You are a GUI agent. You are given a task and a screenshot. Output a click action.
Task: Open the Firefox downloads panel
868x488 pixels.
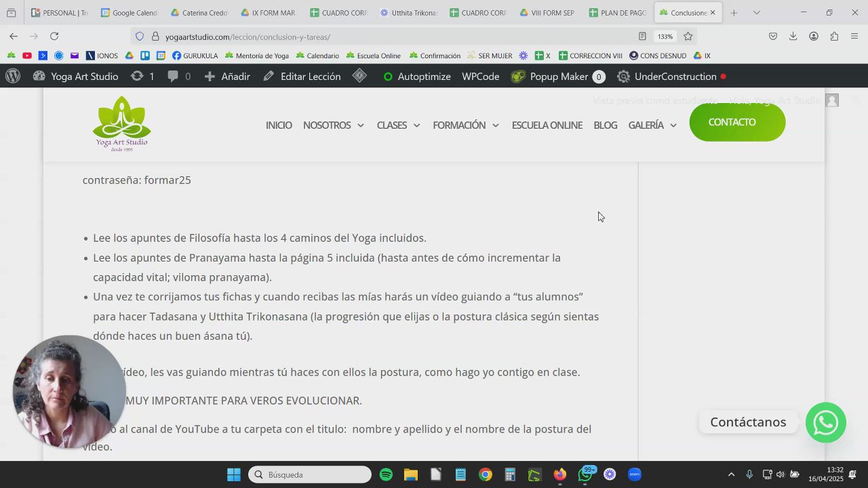(793, 37)
